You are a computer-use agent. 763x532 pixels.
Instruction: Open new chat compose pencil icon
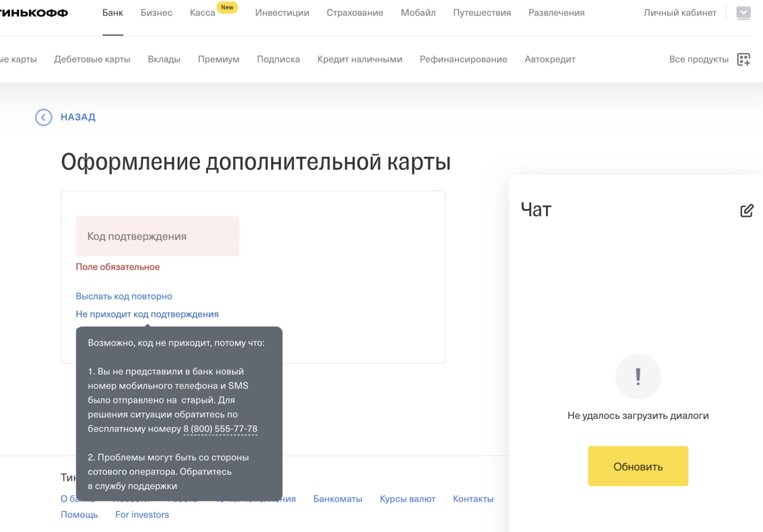coord(746,210)
